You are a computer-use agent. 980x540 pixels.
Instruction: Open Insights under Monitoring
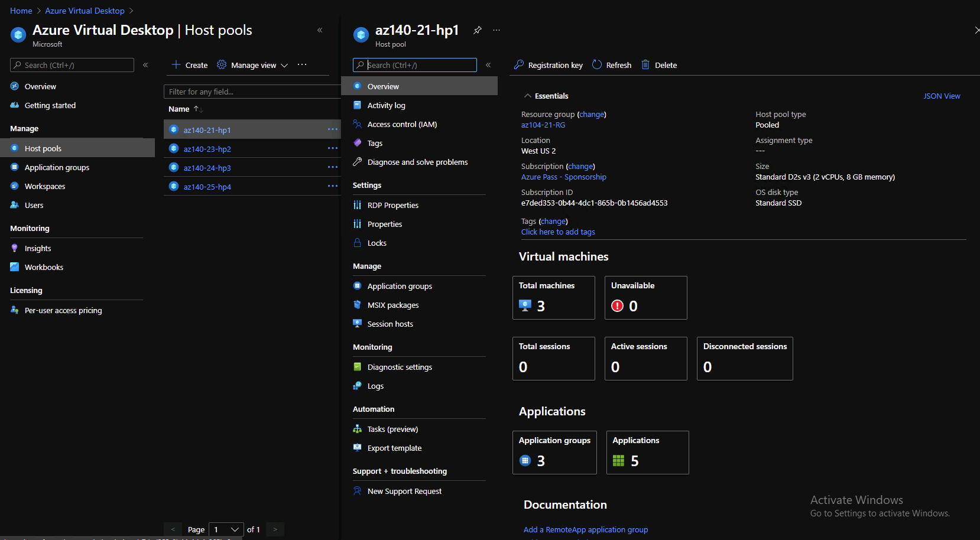37,248
